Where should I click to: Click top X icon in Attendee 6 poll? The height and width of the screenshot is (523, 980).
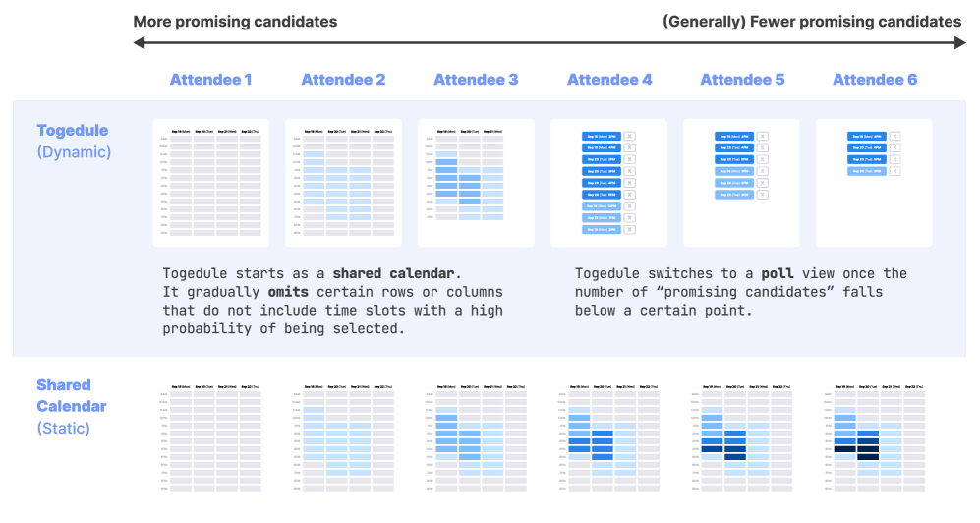point(894,137)
